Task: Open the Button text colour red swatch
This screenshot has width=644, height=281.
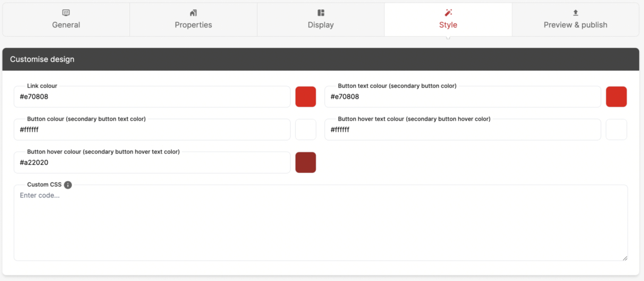Action: point(616,97)
